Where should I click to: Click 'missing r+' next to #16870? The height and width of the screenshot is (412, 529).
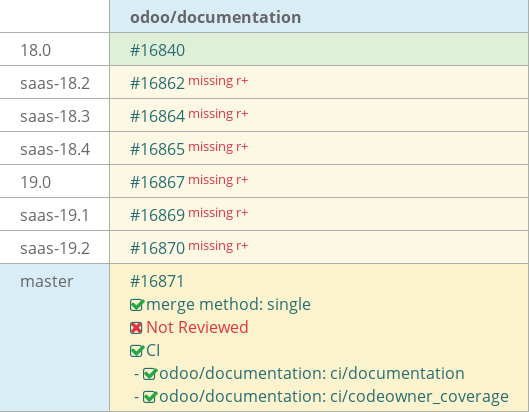pyautogui.click(x=218, y=246)
